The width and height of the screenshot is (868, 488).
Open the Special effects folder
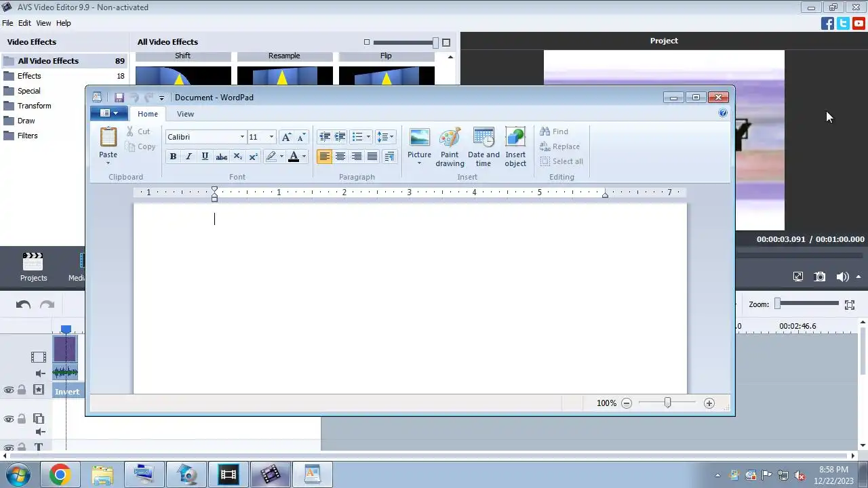coord(64,91)
